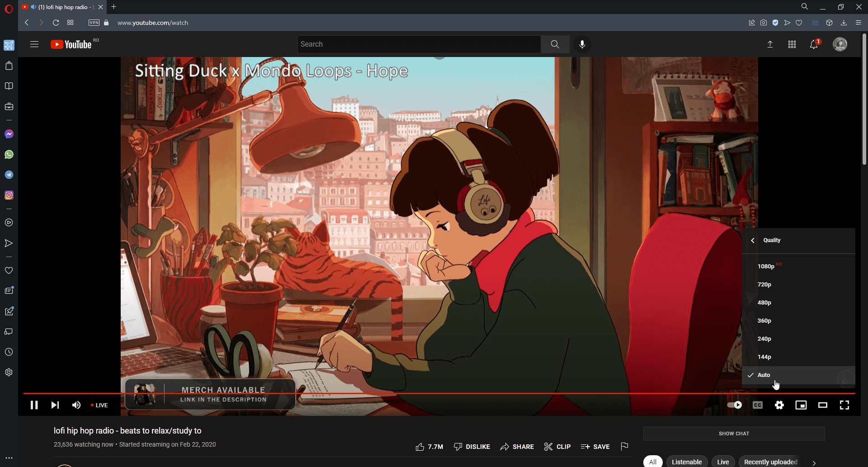Open Opera downloads icon
This screenshot has width=868, height=467.
click(x=844, y=23)
